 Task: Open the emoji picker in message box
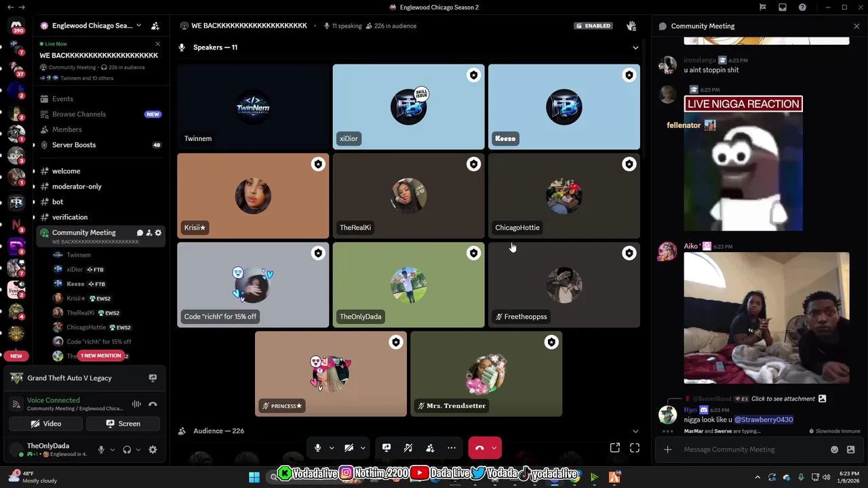835,449
